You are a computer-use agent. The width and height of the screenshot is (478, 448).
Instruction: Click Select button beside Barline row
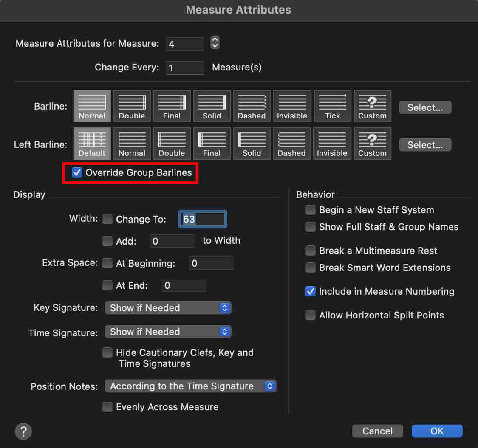click(425, 107)
